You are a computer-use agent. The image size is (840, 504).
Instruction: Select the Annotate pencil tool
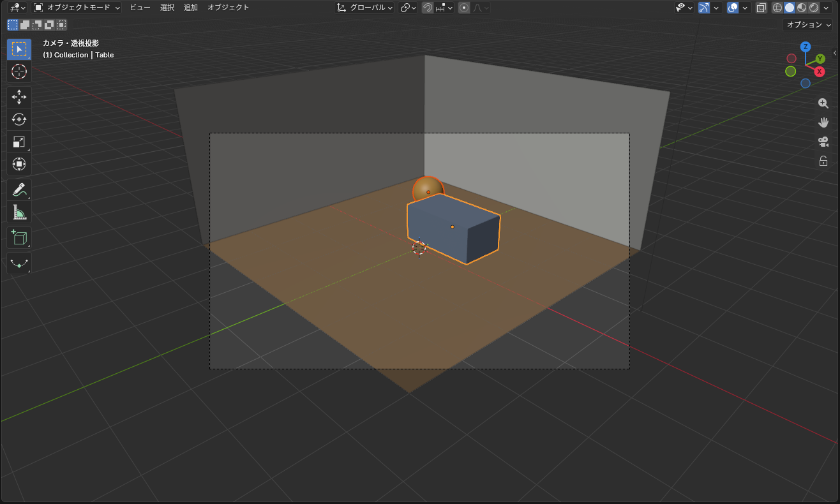(19, 189)
